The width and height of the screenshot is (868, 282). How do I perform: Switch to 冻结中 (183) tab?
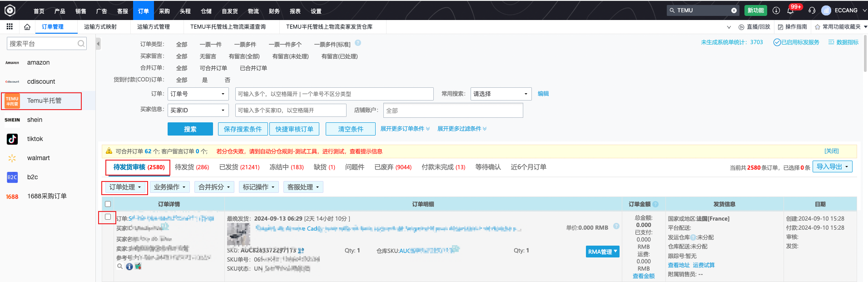287,167
